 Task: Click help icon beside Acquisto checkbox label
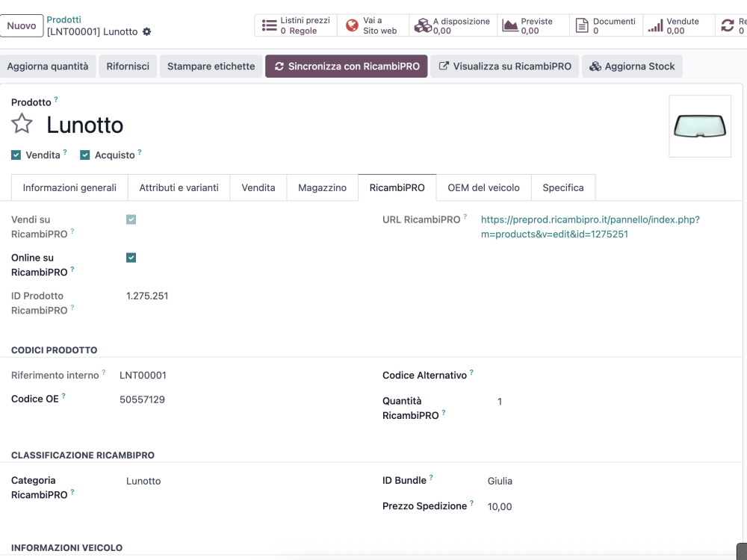(140, 152)
